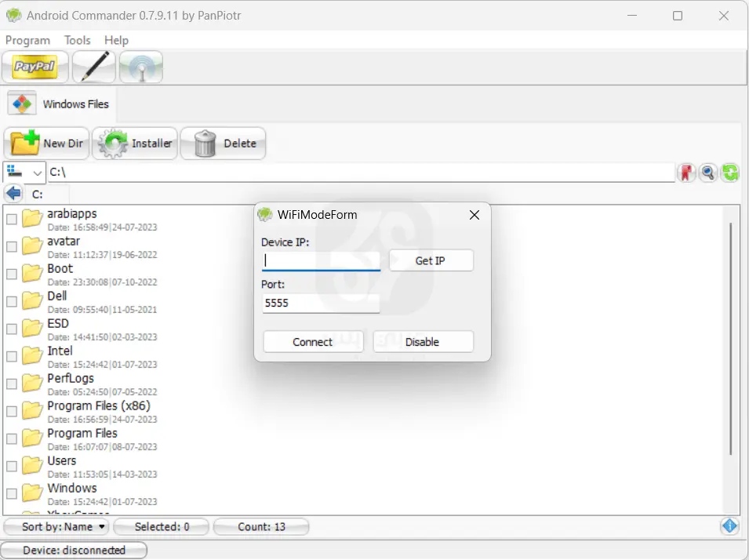Open the Program menu
This screenshot has width=749, height=560.
27,40
